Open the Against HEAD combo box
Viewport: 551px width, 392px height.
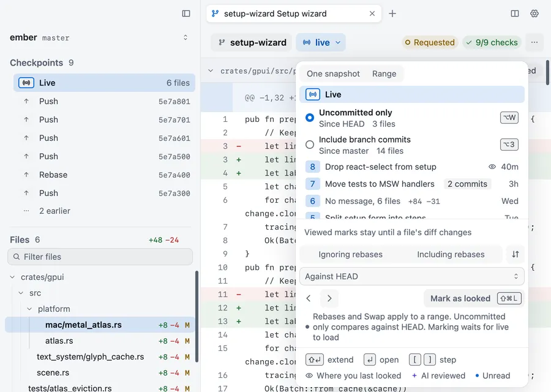pyautogui.click(x=412, y=276)
